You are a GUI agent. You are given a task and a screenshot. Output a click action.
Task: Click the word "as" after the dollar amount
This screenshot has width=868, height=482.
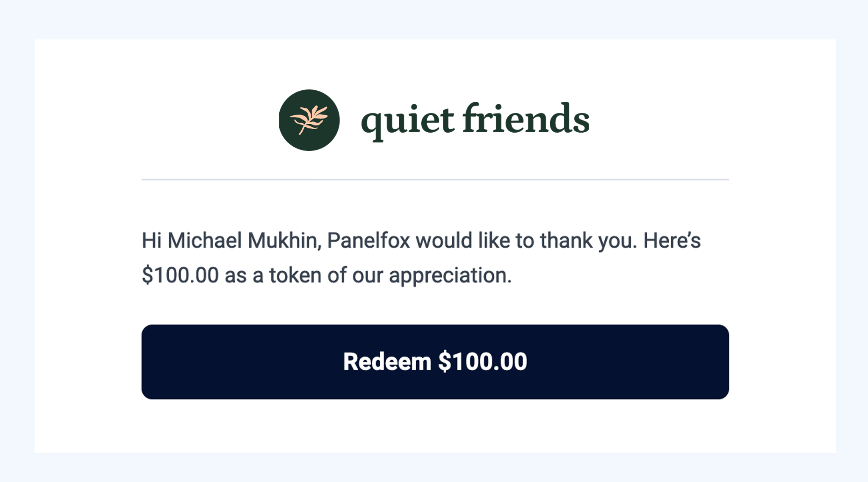tap(235, 276)
